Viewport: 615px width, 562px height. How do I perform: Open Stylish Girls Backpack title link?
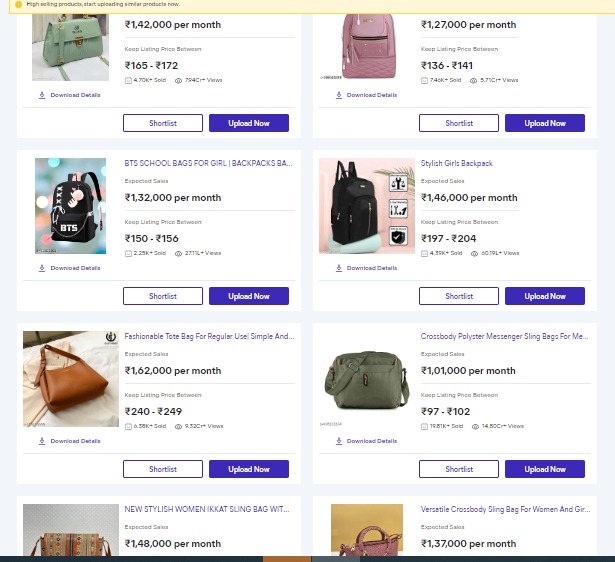(x=456, y=163)
